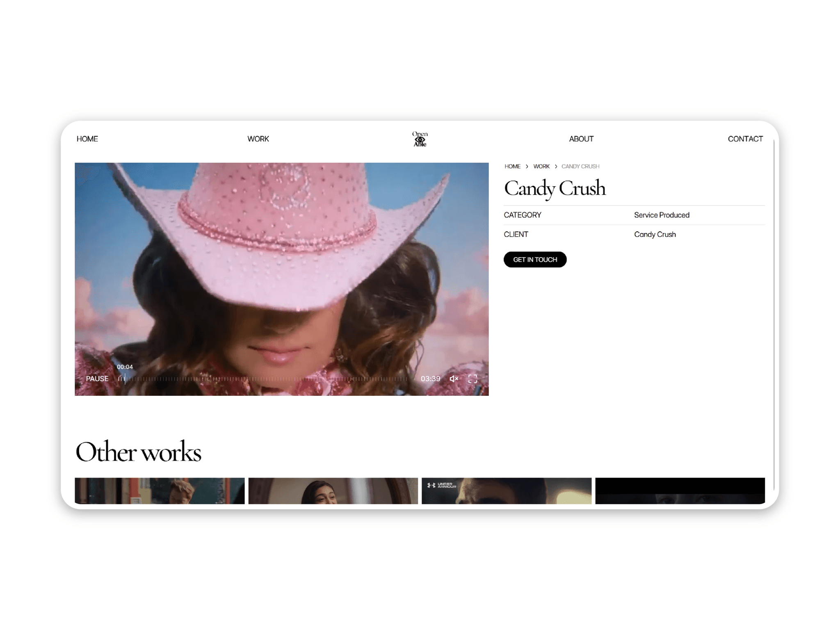Click the Open Able eye logo
The width and height of the screenshot is (840, 630).
[420, 139]
